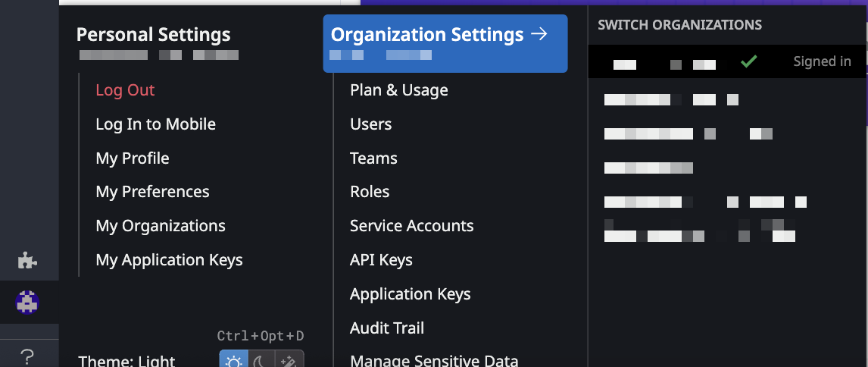Open My Profile

pos(133,158)
